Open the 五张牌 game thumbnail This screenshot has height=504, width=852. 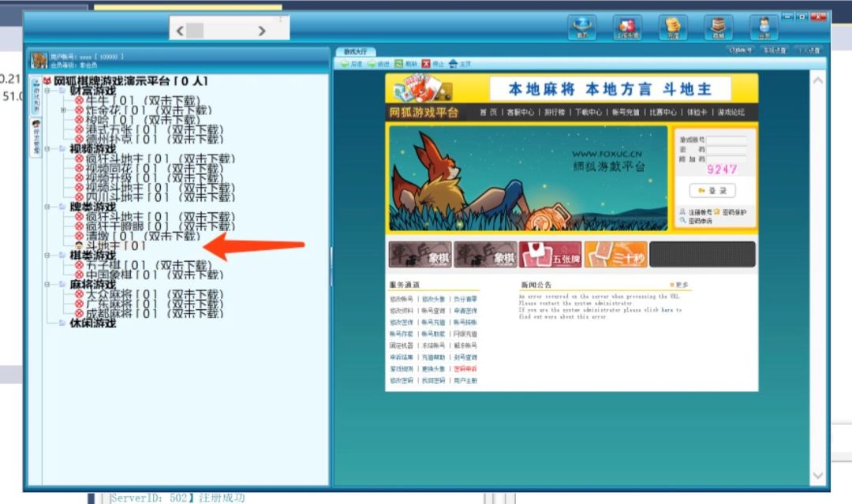coord(550,255)
